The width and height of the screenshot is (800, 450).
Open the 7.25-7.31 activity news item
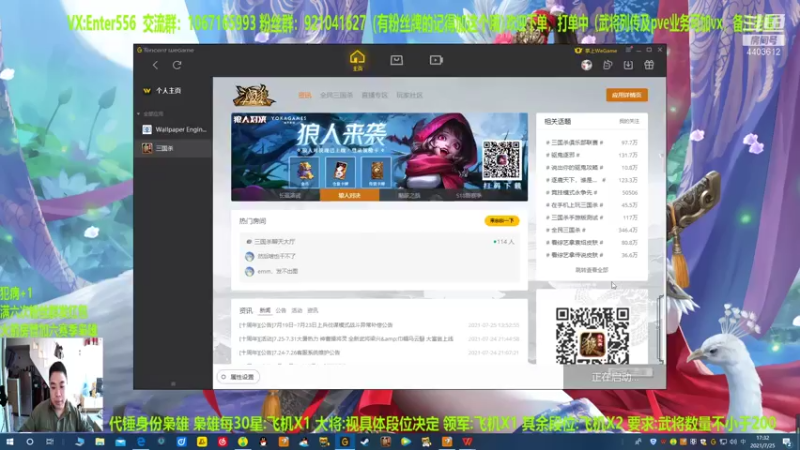[379, 339]
